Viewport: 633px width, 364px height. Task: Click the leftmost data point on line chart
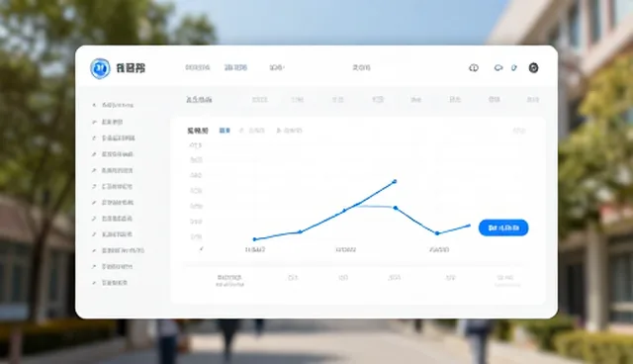[x=254, y=239]
